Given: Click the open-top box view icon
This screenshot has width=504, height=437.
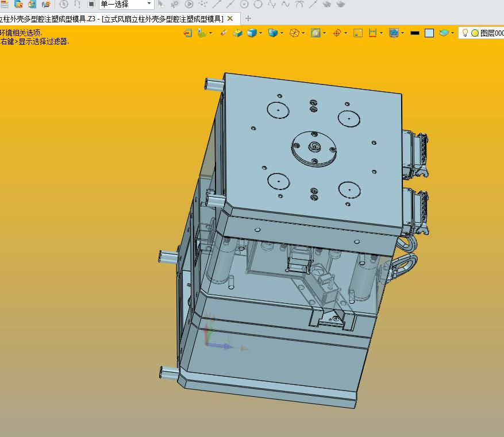Looking at the screenshot, I should tap(237, 33).
